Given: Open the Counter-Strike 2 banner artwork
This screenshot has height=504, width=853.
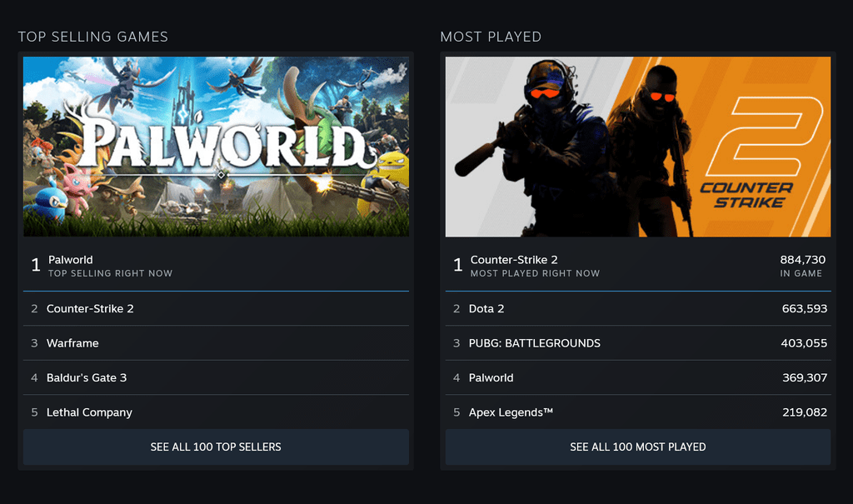Looking at the screenshot, I should (x=637, y=147).
